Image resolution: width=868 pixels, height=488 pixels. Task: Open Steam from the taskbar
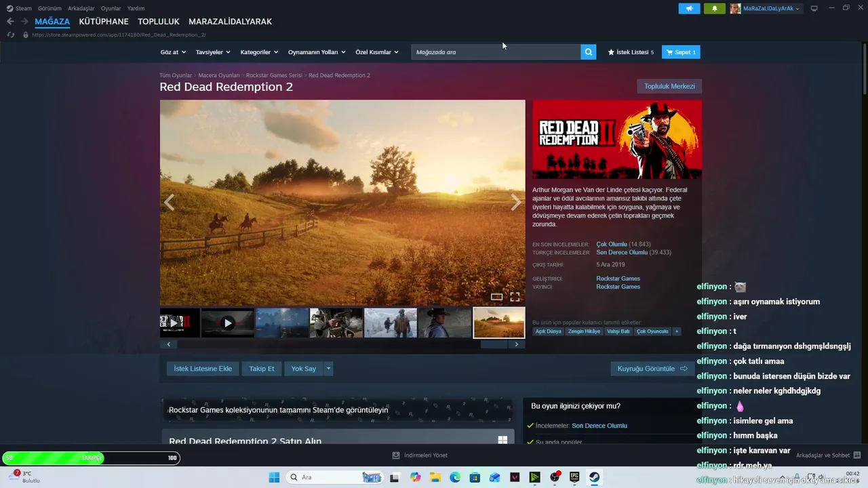point(594,477)
